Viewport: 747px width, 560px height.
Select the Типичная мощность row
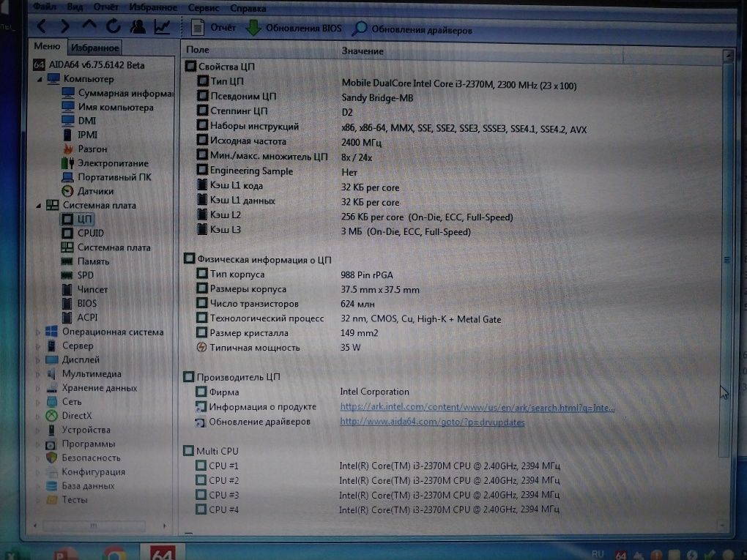pos(279,348)
